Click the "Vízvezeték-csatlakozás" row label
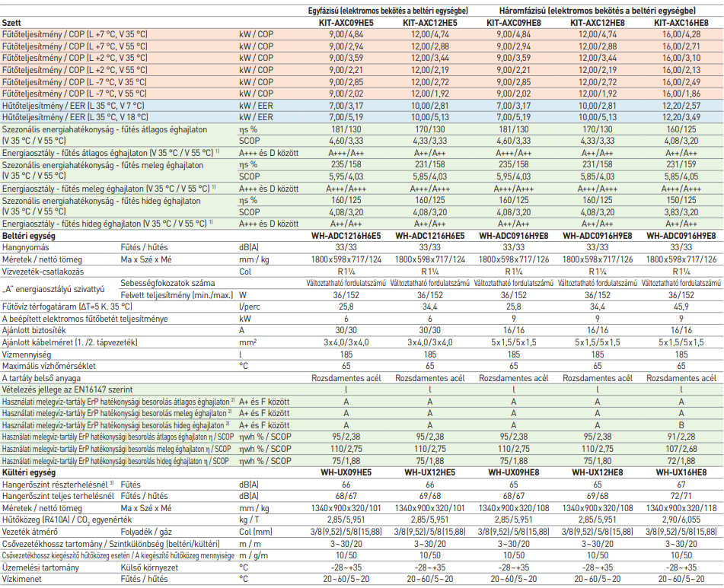The image size is (724, 588). coord(43,272)
